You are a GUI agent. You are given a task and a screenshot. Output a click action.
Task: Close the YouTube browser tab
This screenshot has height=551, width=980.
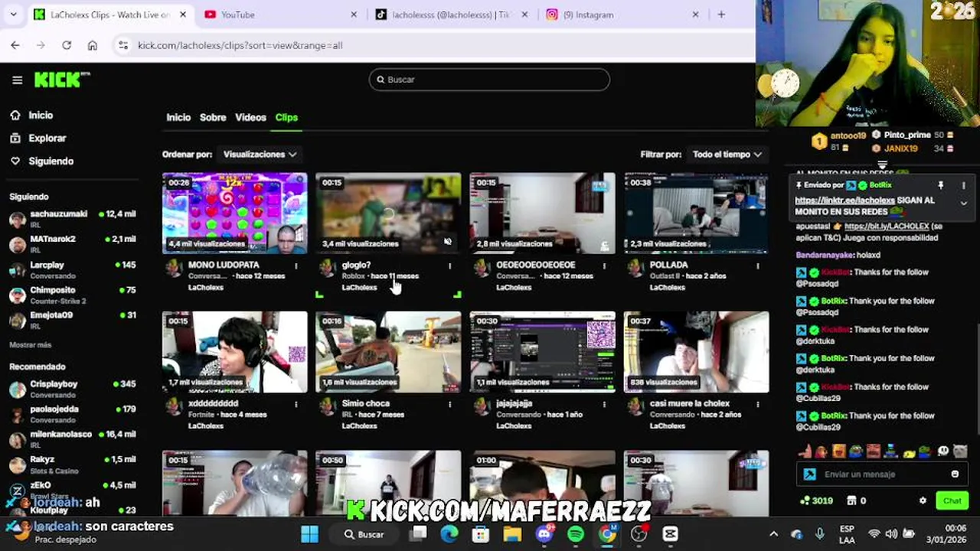click(354, 15)
